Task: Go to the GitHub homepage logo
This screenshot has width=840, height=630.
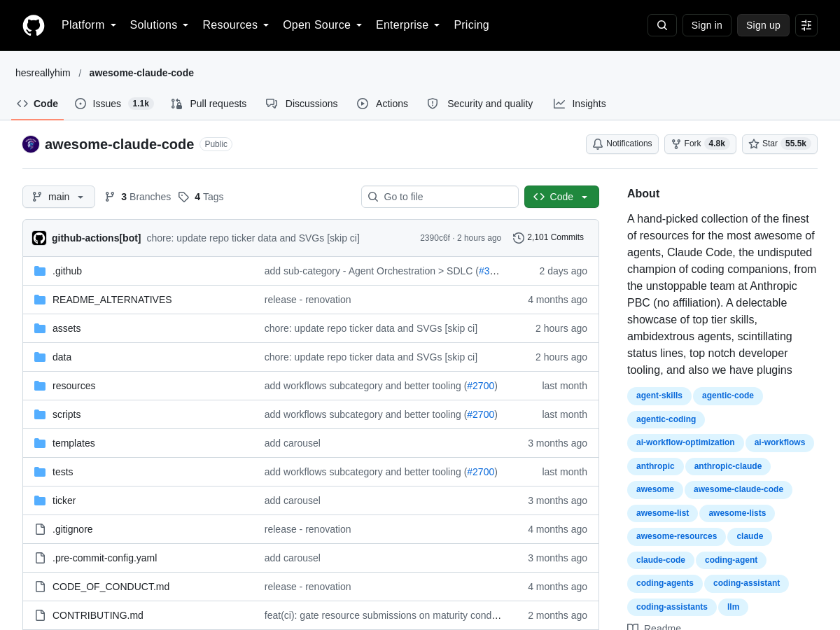Action: coord(34,25)
